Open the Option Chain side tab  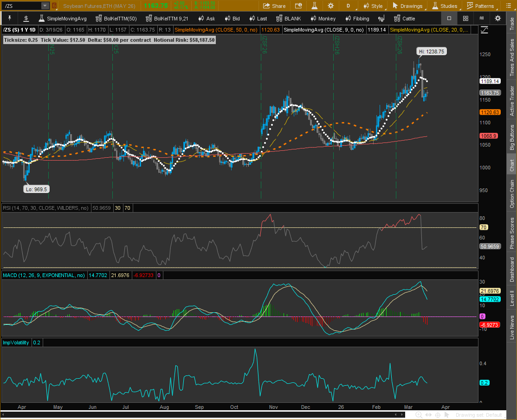pyautogui.click(x=512, y=194)
